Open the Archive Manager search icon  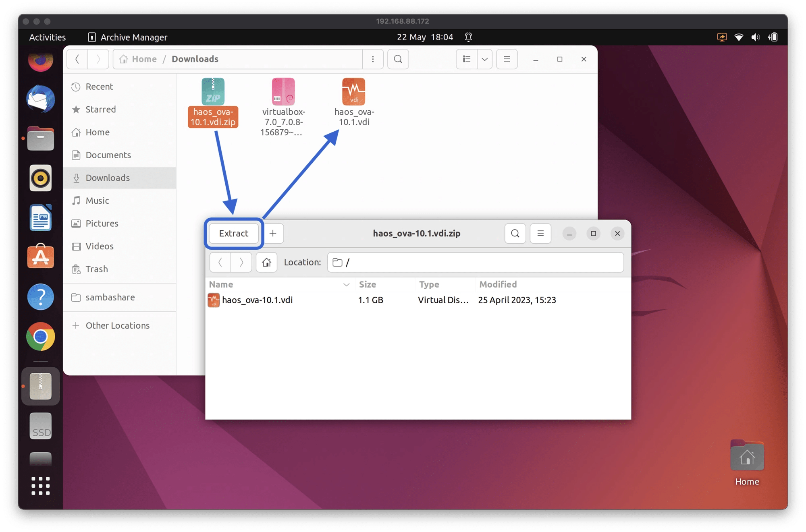515,233
